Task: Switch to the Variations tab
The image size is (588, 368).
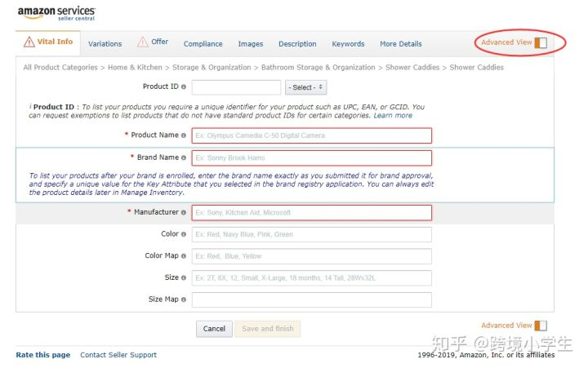Action: (x=105, y=44)
